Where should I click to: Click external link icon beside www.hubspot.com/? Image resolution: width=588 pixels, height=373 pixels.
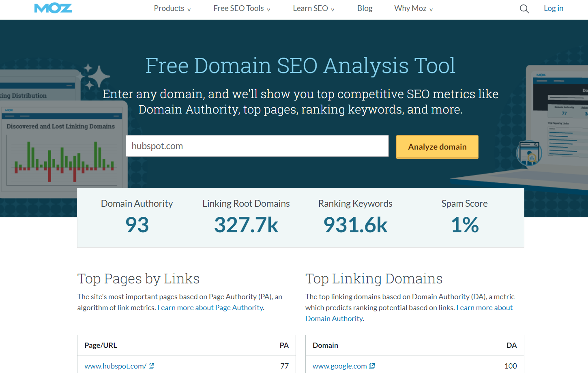tap(152, 366)
